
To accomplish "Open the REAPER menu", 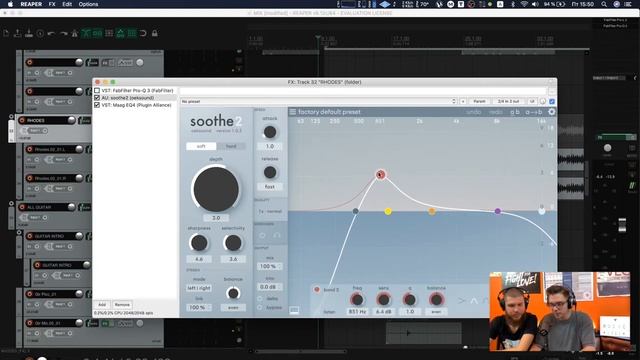I will click(x=31, y=4).
